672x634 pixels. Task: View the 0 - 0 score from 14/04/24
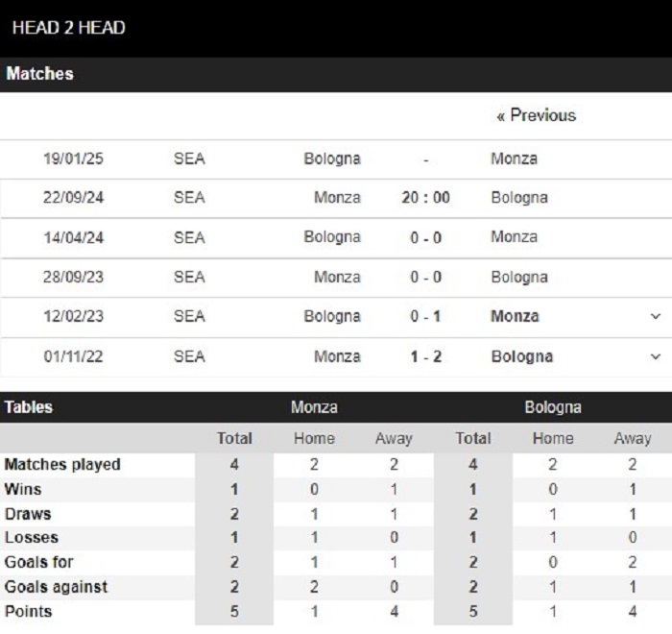click(425, 237)
